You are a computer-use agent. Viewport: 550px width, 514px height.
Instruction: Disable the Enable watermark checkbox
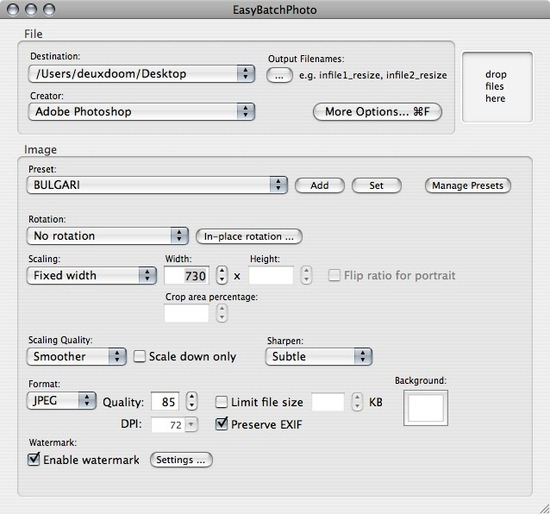tap(34, 459)
